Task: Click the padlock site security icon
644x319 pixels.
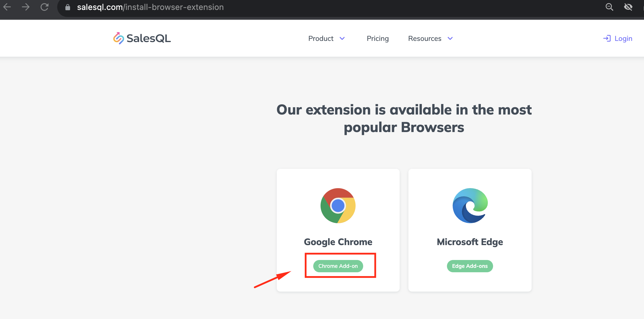Action: coord(68,7)
